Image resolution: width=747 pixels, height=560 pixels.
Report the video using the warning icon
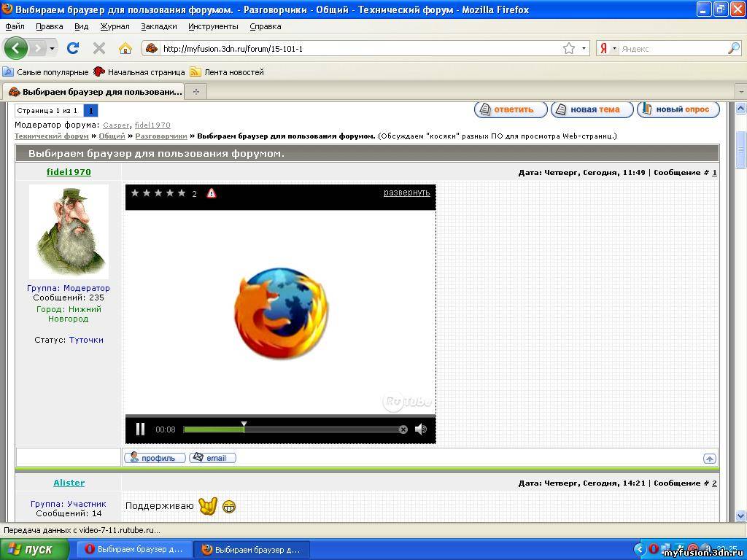coord(212,192)
